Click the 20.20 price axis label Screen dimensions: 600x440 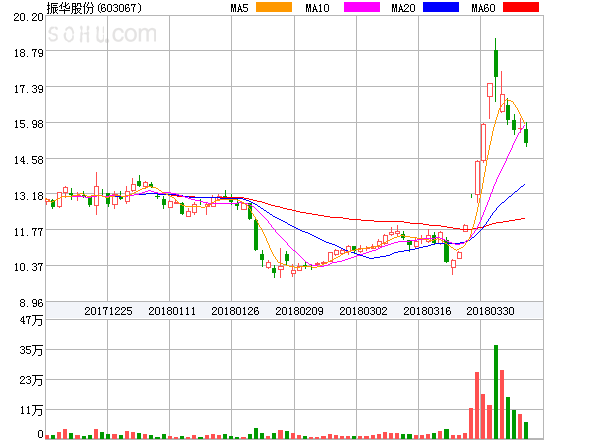(x=28, y=17)
